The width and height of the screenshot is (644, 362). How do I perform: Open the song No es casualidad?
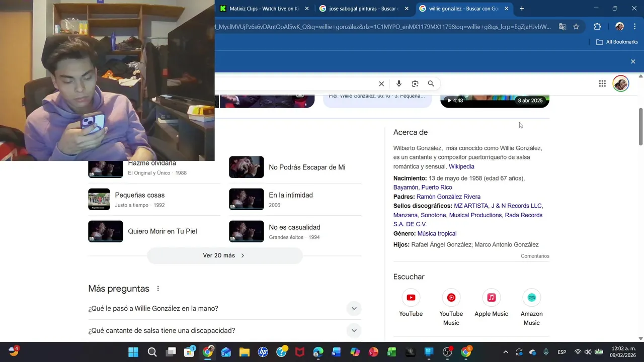pos(295,231)
